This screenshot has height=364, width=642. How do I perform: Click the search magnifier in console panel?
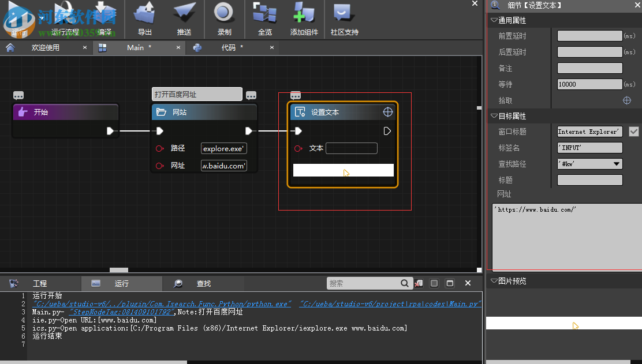pos(405,283)
